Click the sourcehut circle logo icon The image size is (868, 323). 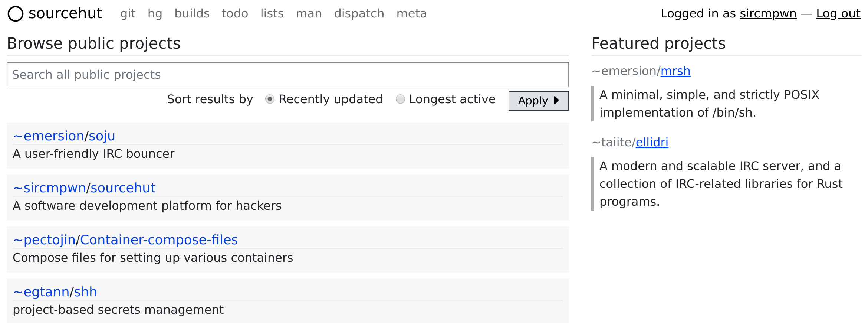coord(16,14)
